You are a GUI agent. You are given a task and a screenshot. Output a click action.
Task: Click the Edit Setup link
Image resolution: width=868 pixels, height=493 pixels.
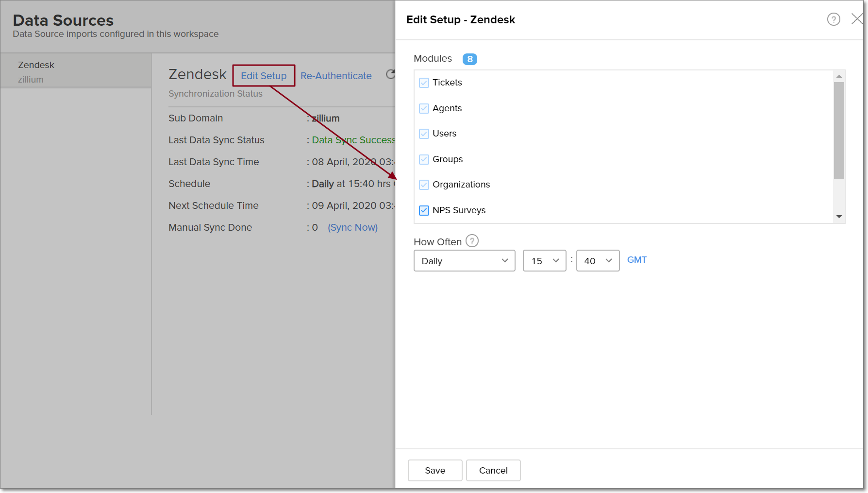(264, 76)
